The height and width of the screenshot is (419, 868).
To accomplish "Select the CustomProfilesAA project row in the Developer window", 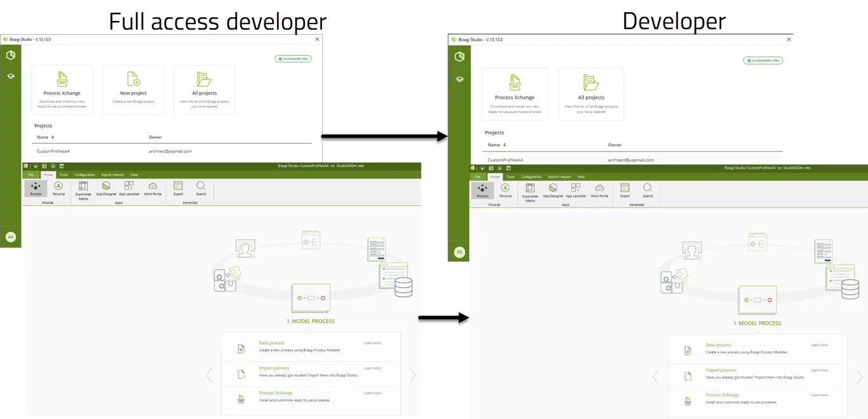I will tap(634, 160).
